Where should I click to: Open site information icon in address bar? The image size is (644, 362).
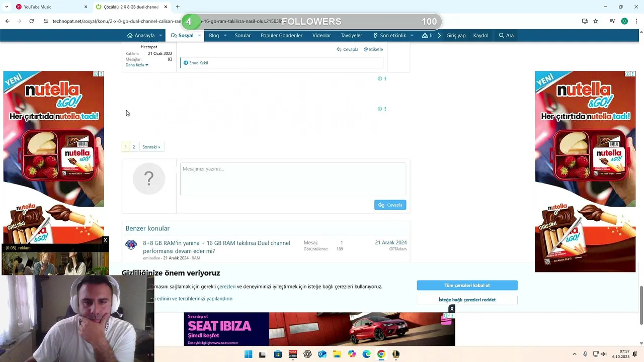pos(46,21)
